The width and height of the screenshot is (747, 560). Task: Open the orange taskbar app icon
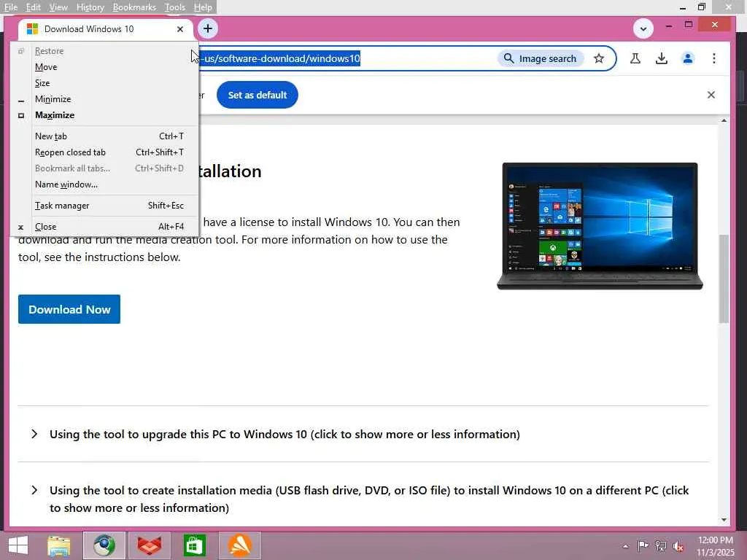click(239, 545)
